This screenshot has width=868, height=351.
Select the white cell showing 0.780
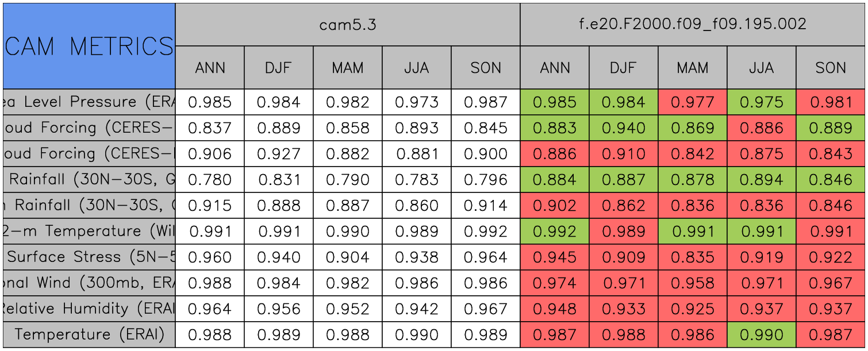point(210,180)
